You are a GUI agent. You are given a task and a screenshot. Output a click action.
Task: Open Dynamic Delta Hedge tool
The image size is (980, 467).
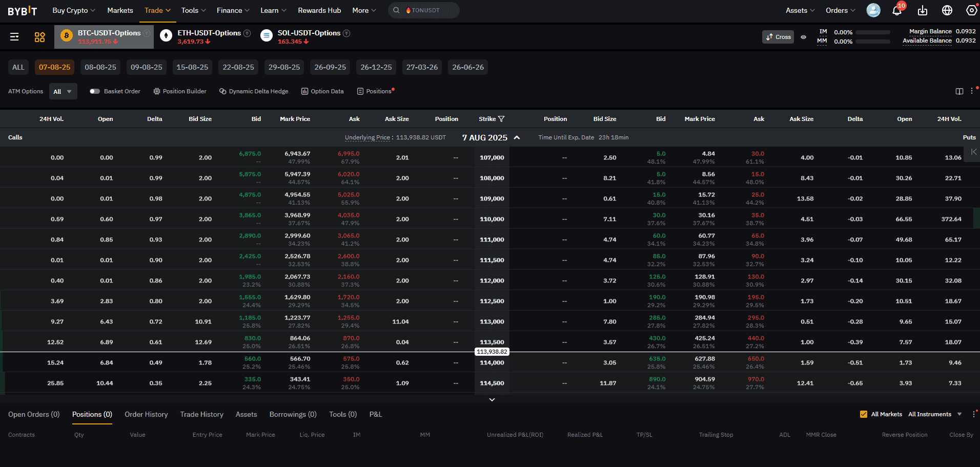click(x=254, y=91)
